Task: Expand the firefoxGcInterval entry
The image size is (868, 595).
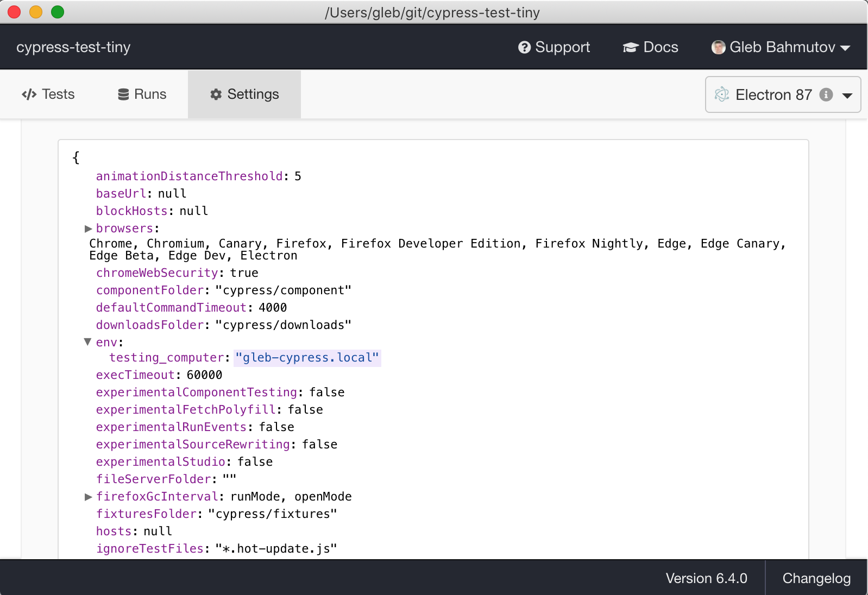Action: (x=88, y=497)
